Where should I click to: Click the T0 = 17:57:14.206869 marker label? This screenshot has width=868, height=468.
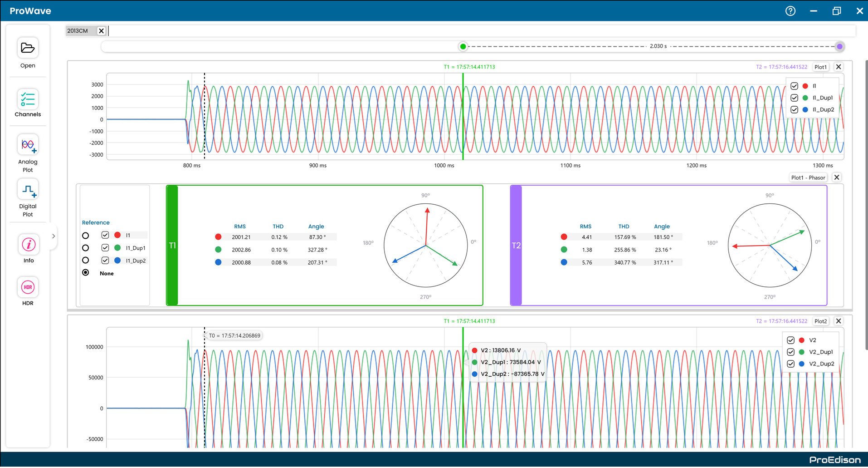[x=234, y=335]
